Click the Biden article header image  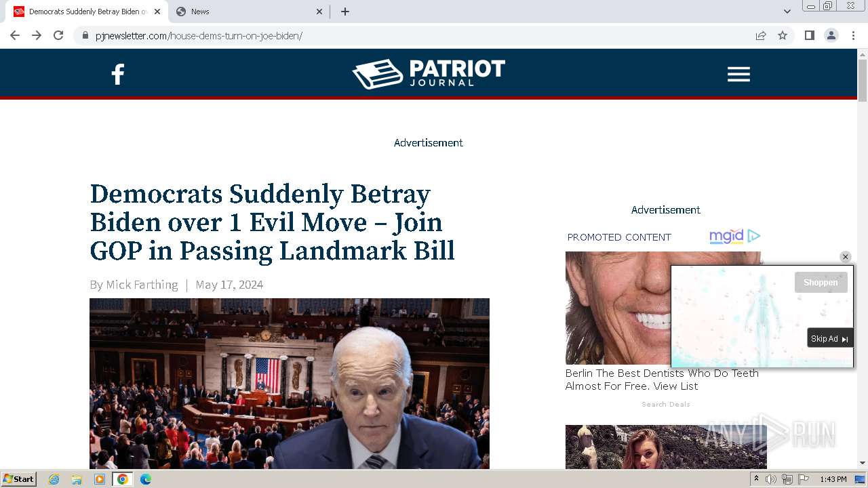(x=290, y=384)
